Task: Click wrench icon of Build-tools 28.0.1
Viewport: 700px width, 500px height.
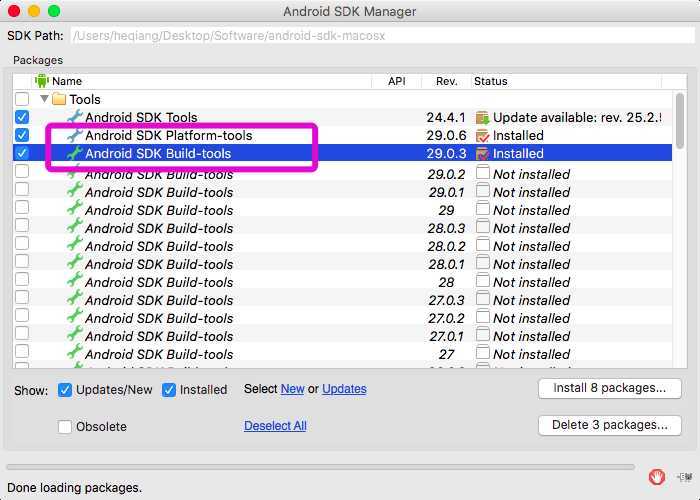Action: [x=75, y=263]
